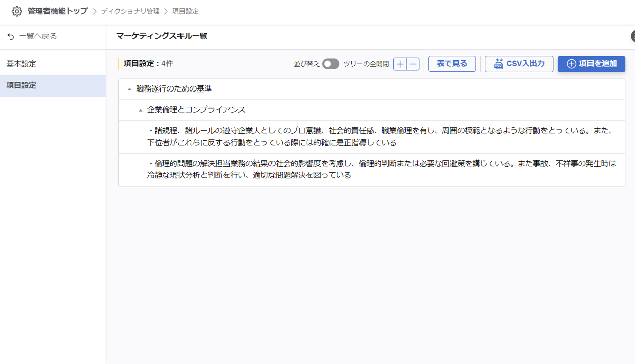Navigate to ディクショナリ管理 breadcrumb
The width and height of the screenshot is (635, 364).
130,11
